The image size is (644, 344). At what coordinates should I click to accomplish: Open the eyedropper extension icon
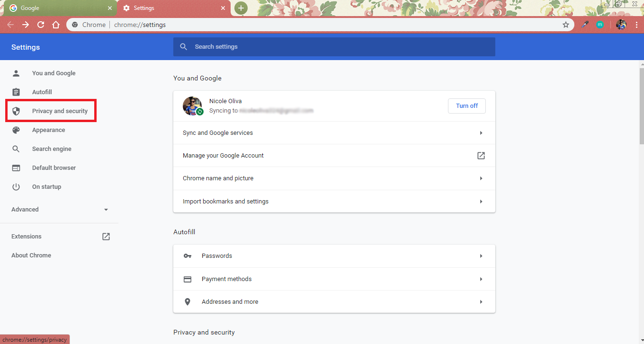(x=585, y=25)
